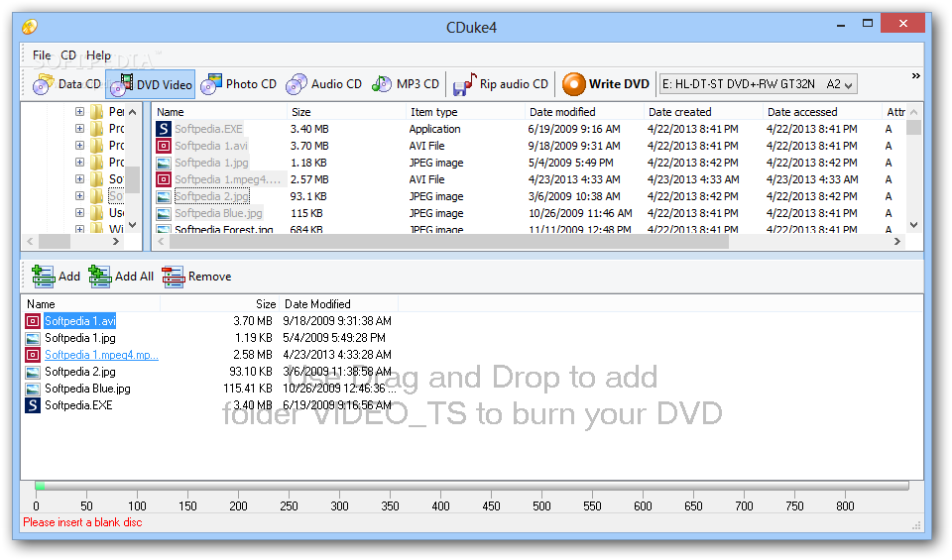Screen dimensions: 952x560
Task: Switch to Data CD mode
Action: pyautogui.click(x=66, y=84)
